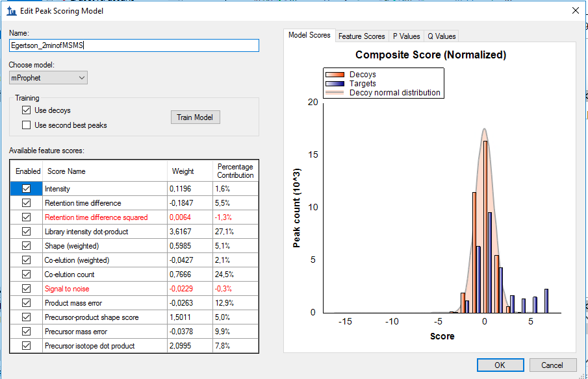Toggle the Use decoys checkbox
The height and width of the screenshot is (379, 588).
tap(27, 110)
